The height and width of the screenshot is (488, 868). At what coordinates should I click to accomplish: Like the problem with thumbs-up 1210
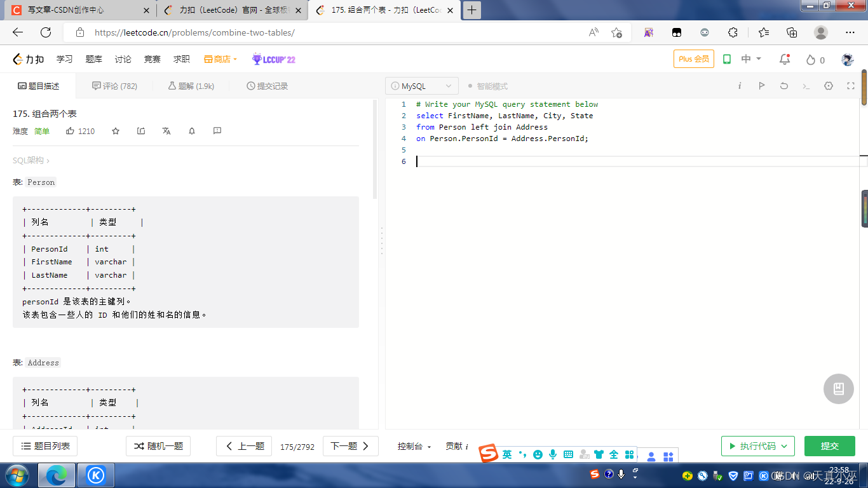tap(80, 131)
